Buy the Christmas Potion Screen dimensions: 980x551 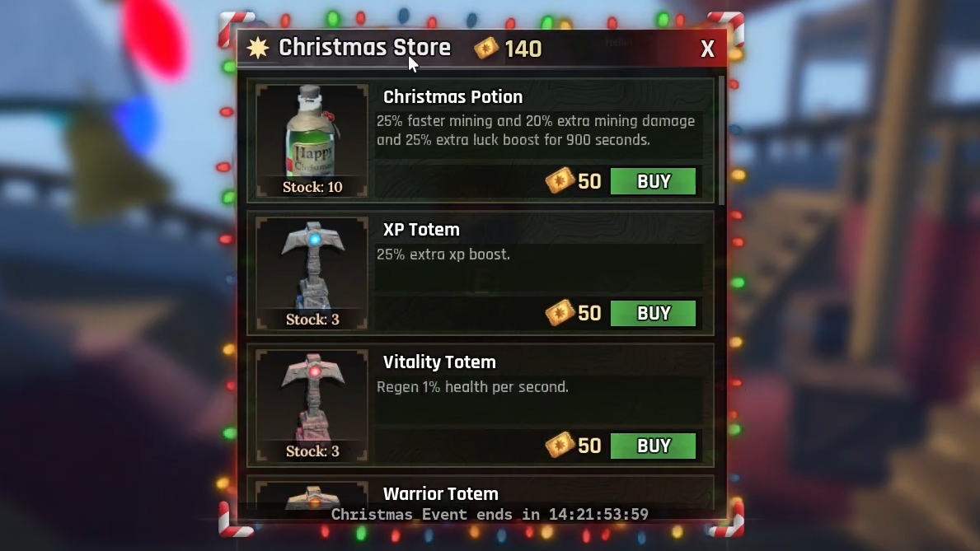[x=653, y=181]
